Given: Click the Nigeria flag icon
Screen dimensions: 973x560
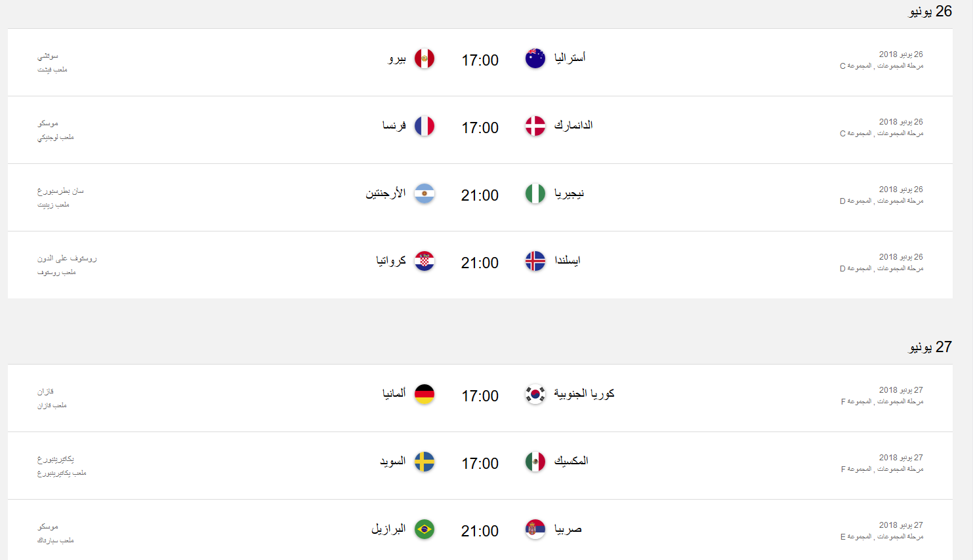Looking at the screenshot, I should click(x=535, y=193).
